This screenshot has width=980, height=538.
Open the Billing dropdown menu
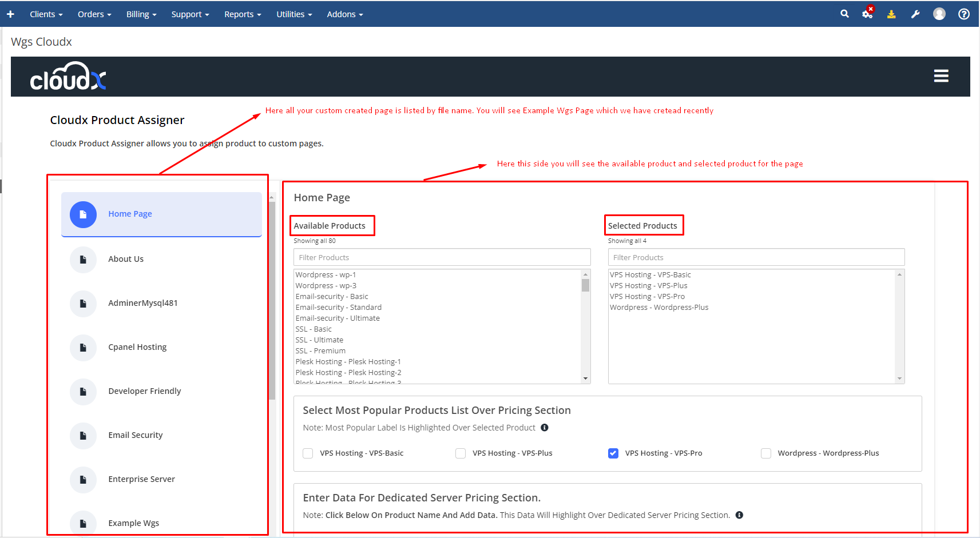141,14
